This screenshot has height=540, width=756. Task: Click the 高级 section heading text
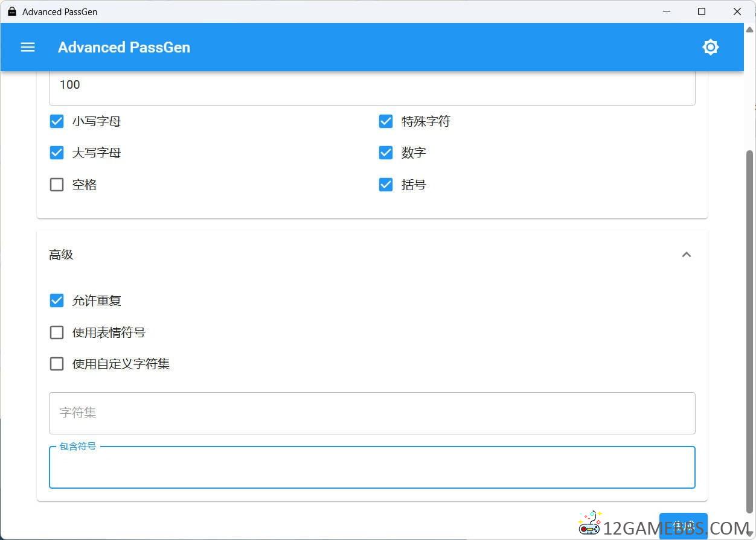point(61,255)
